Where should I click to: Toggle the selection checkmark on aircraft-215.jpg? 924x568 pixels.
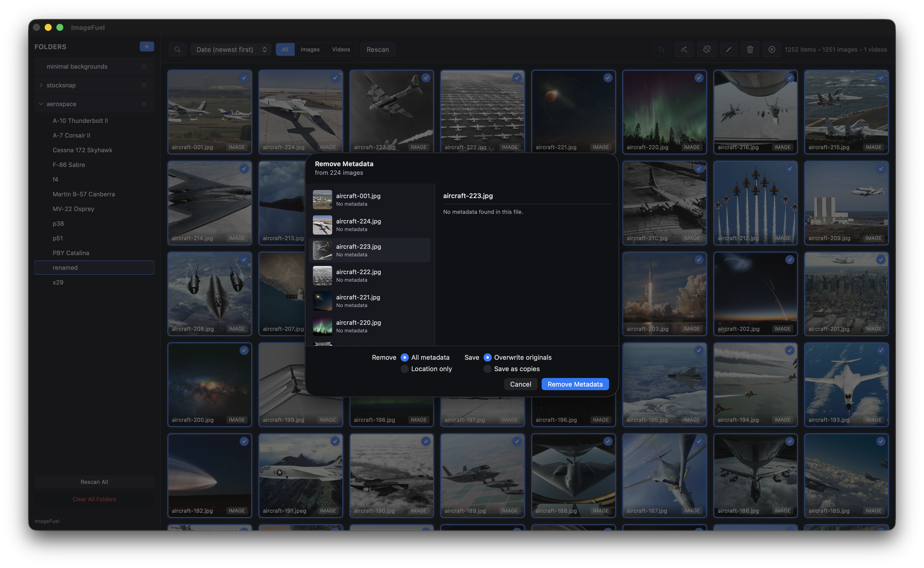[x=881, y=78]
